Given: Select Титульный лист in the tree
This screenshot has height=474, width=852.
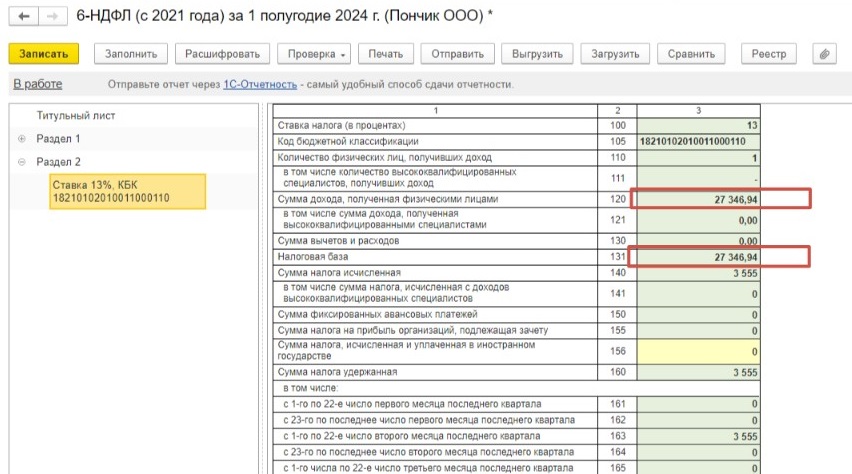Looking at the screenshot, I should pyautogui.click(x=76, y=116).
